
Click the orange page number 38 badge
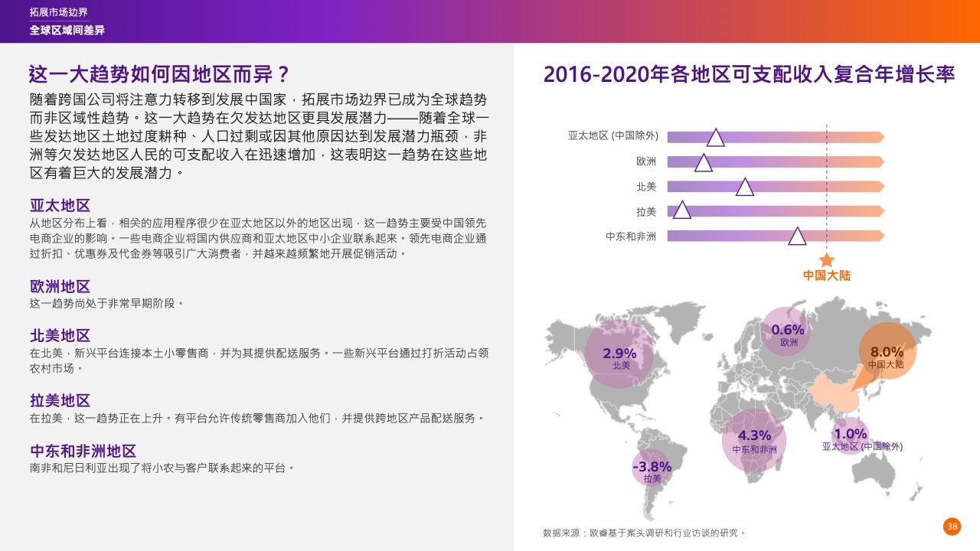(x=952, y=526)
